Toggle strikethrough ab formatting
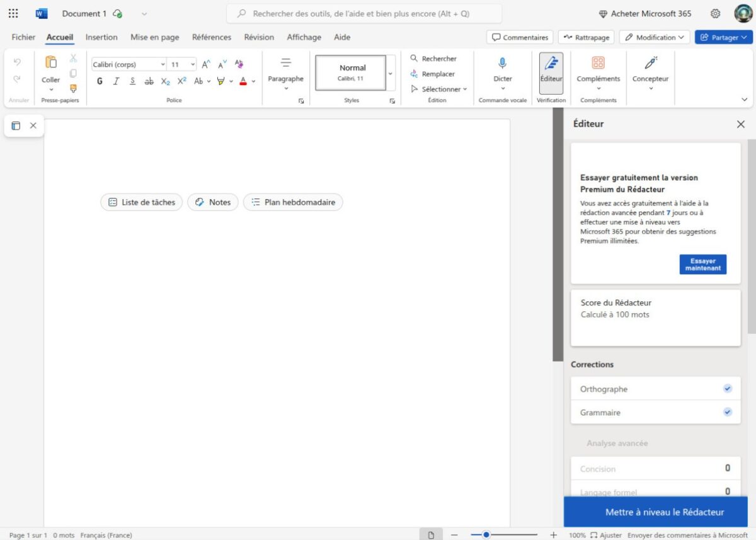756x540 pixels. pos(149,81)
